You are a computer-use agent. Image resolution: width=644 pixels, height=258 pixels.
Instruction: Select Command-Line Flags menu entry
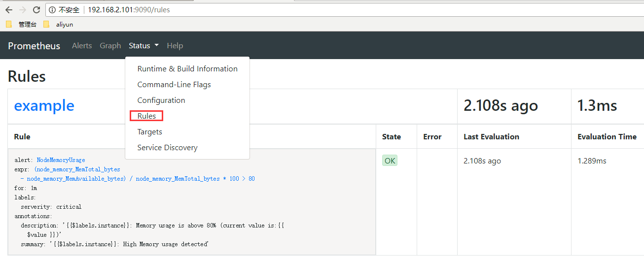tap(174, 85)
